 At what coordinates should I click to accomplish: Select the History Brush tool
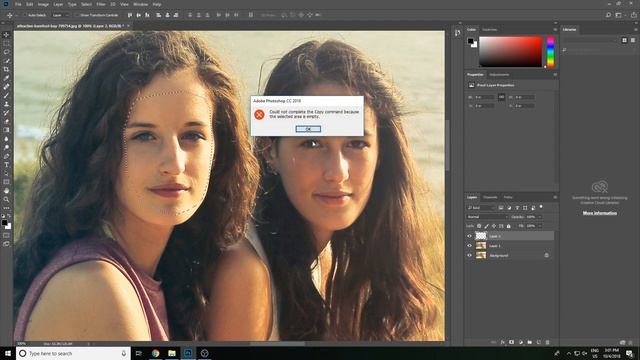click(x=6, y=112)
